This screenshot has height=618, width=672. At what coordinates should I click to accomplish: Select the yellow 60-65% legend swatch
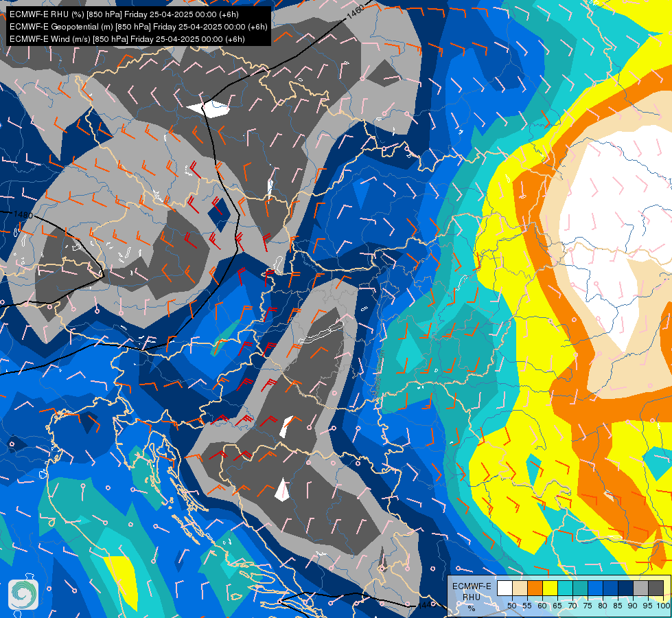550,588
